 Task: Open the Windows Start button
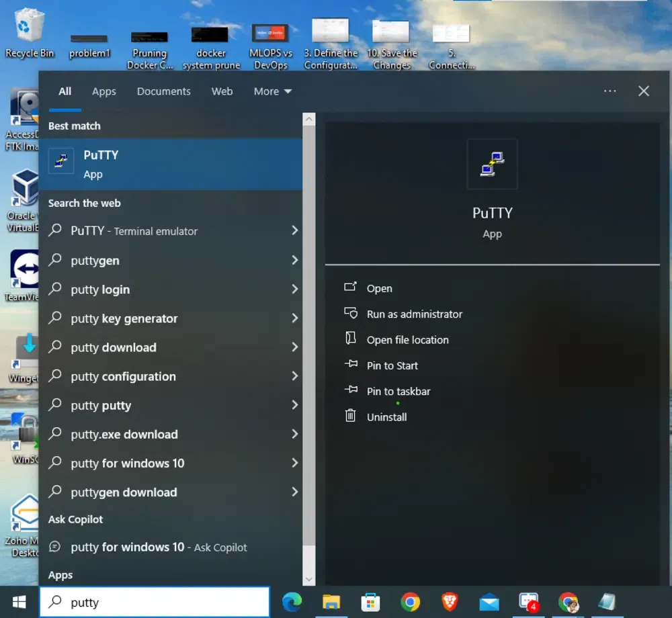[x=19, y=602]
